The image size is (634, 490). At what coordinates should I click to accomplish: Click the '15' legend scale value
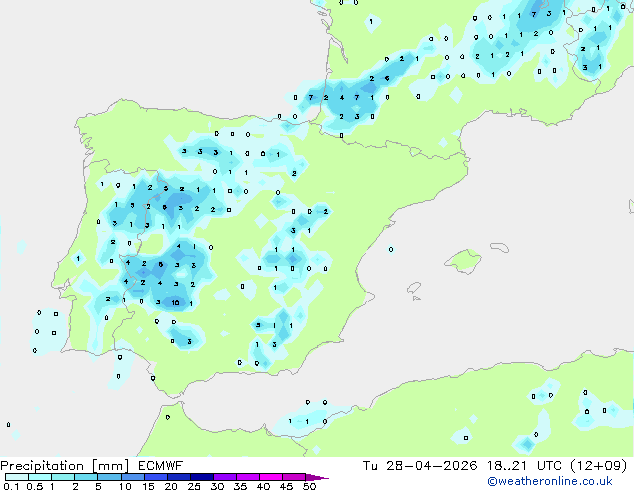(148, 486)
